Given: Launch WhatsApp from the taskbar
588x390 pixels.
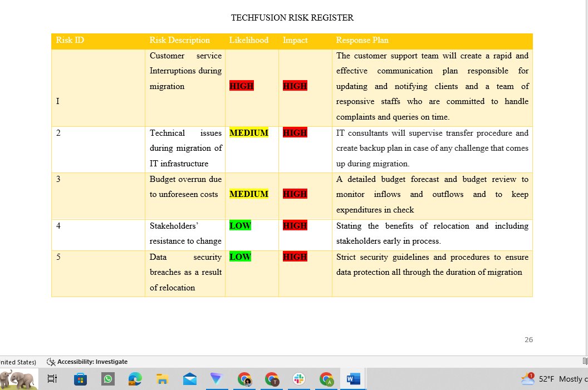Looking at the screenshot, I should pos(107,379).
